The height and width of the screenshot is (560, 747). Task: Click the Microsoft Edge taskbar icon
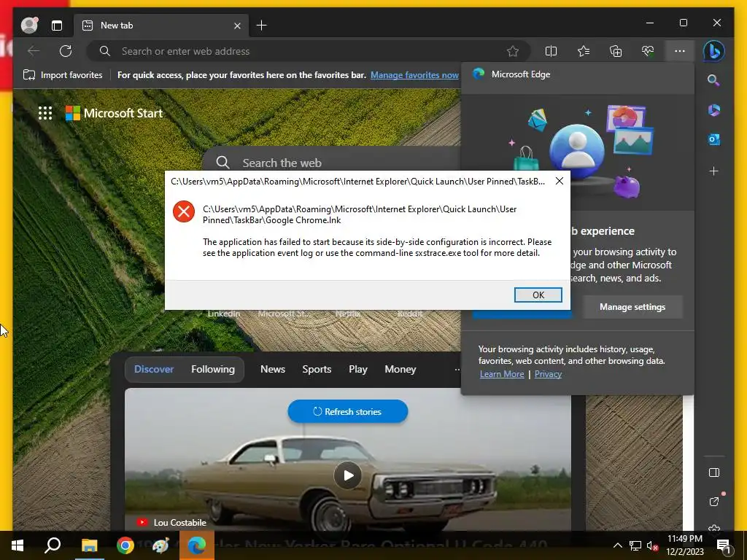point(197,545)
